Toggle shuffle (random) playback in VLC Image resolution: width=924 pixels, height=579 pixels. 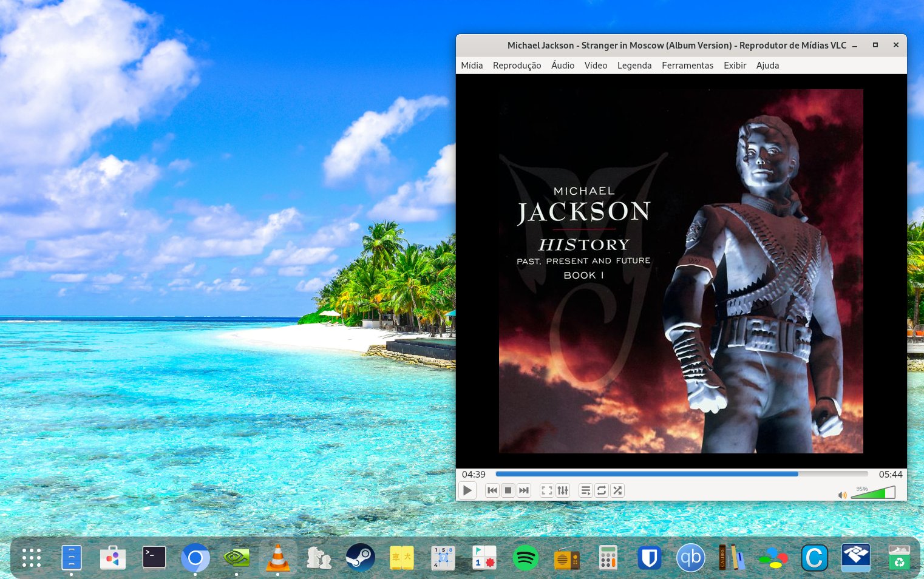[x=617, y=490]
